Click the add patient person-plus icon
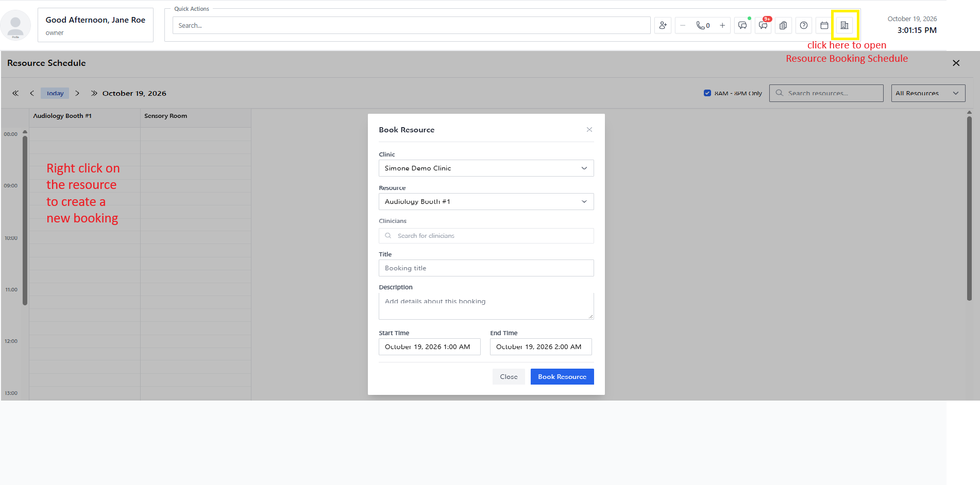 click(663, 25)
